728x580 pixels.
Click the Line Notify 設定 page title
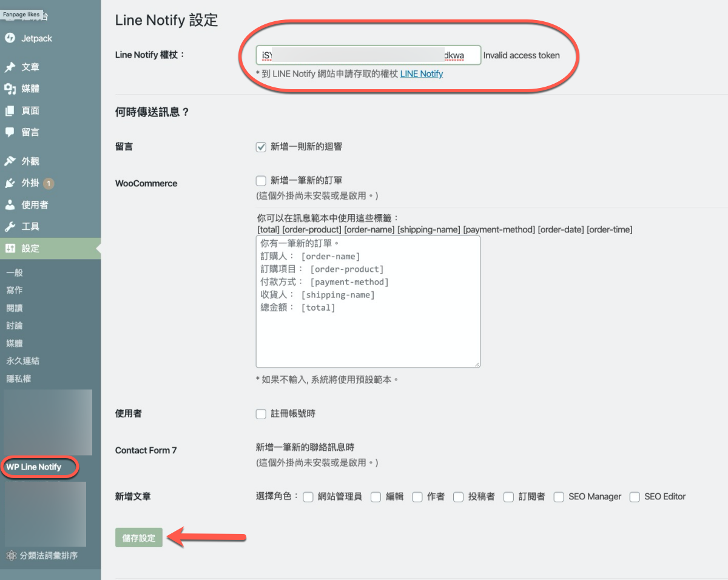pyautogui.click(x=166, y=20)
